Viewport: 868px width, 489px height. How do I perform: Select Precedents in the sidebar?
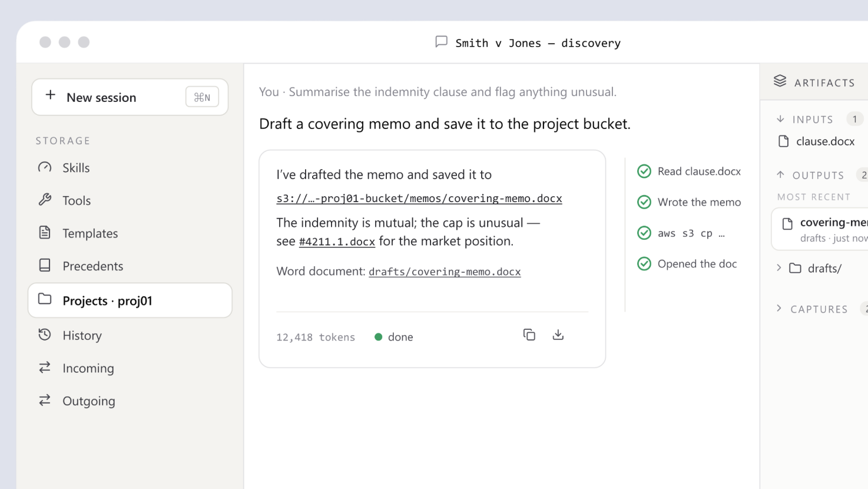(x=130, y=266)
